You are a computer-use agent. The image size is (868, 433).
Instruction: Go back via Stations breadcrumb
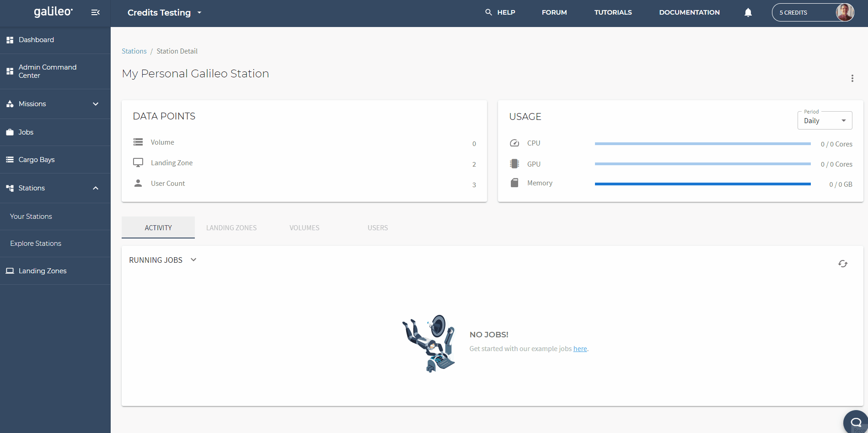click(x=134, y=51)
